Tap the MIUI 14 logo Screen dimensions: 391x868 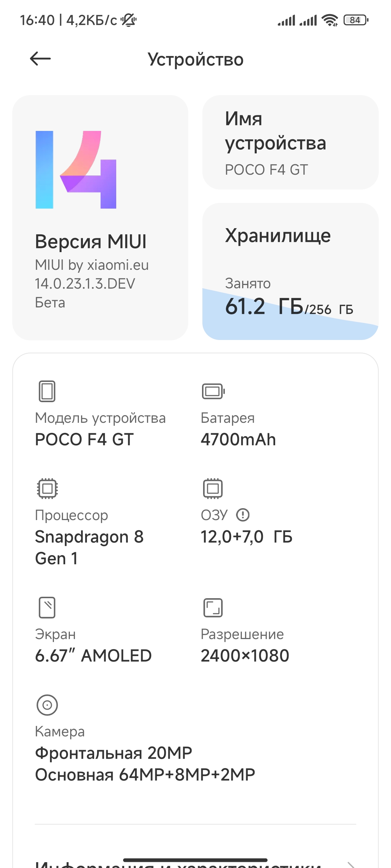[x=76, y=170]
